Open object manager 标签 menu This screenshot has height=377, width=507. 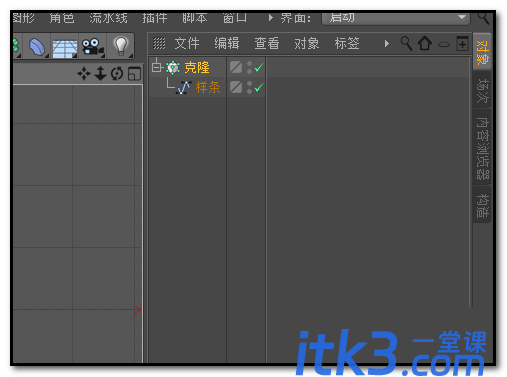pos(347,43)
